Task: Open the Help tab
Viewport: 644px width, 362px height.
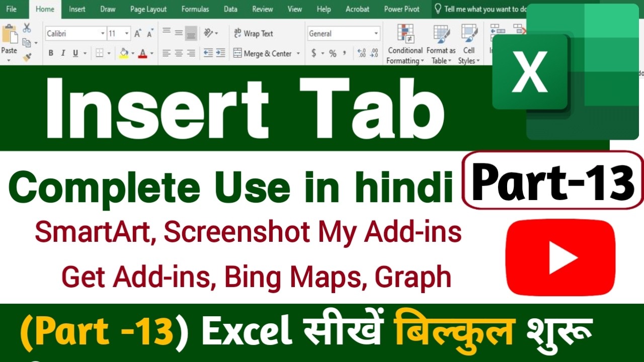Action: pos(324,9)
